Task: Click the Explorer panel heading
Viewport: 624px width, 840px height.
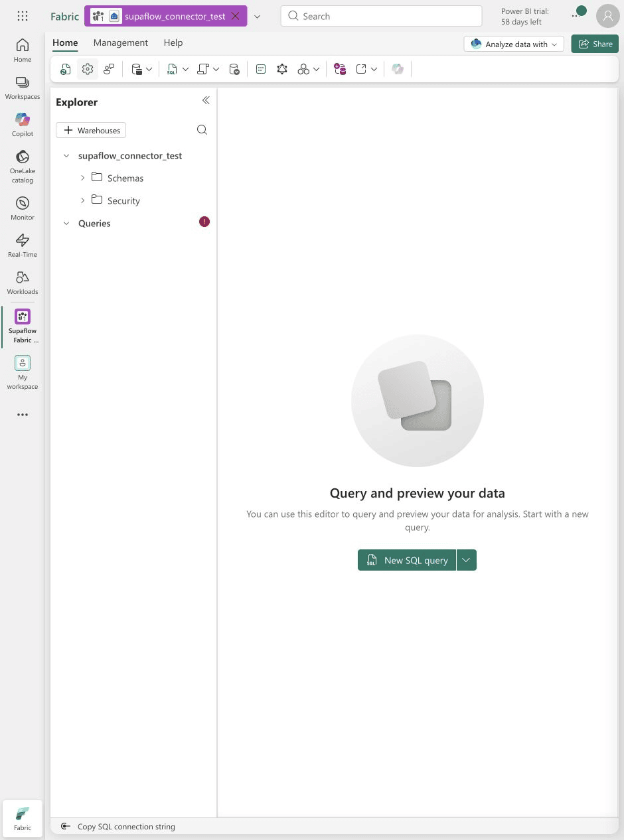Action: (76, 102)
